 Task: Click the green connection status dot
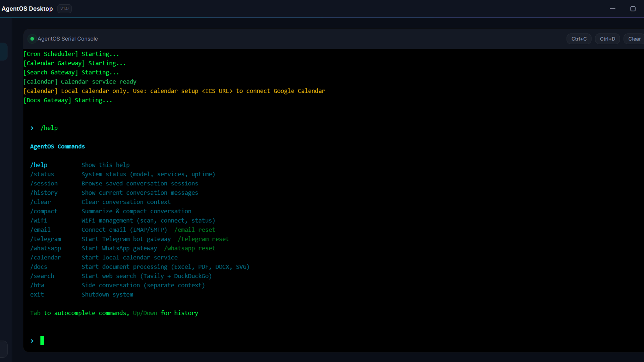pos(32,39)
